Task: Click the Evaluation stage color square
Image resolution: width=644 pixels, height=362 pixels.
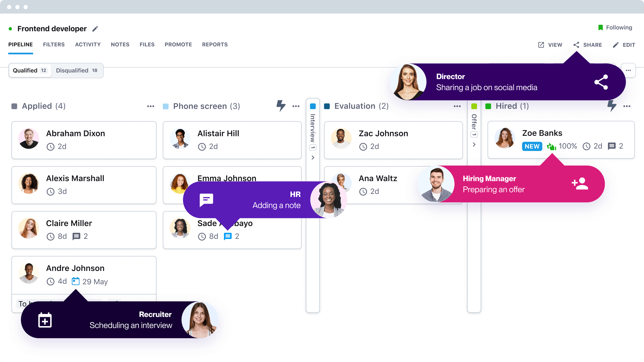Action: click(x=327, y=106)
